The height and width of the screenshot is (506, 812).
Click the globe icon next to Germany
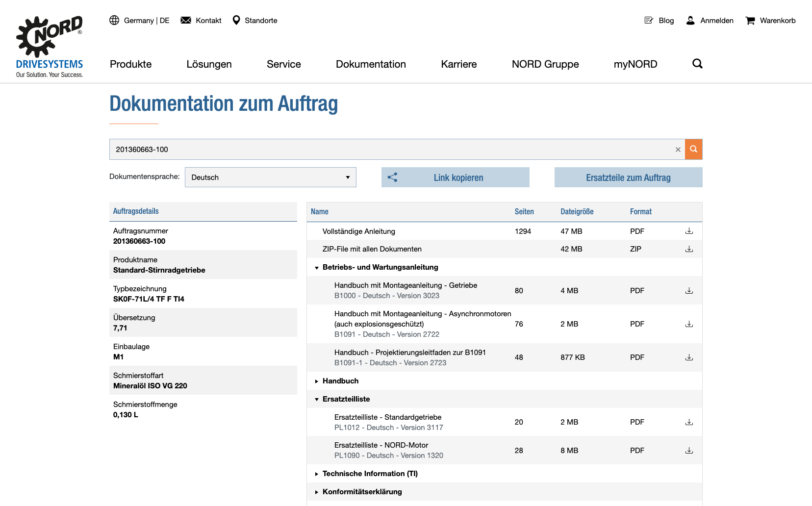tap(114, 20)
